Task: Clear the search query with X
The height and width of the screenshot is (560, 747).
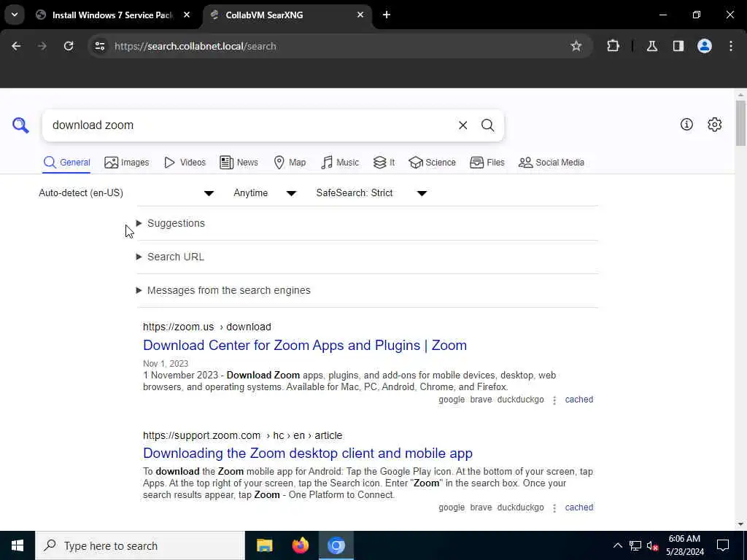Action: click(462, 125)
